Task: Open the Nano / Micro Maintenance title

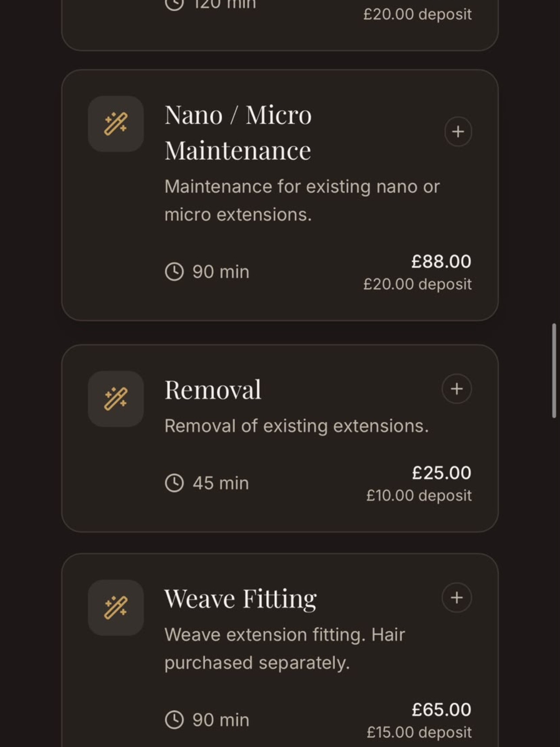Action: 238,132
